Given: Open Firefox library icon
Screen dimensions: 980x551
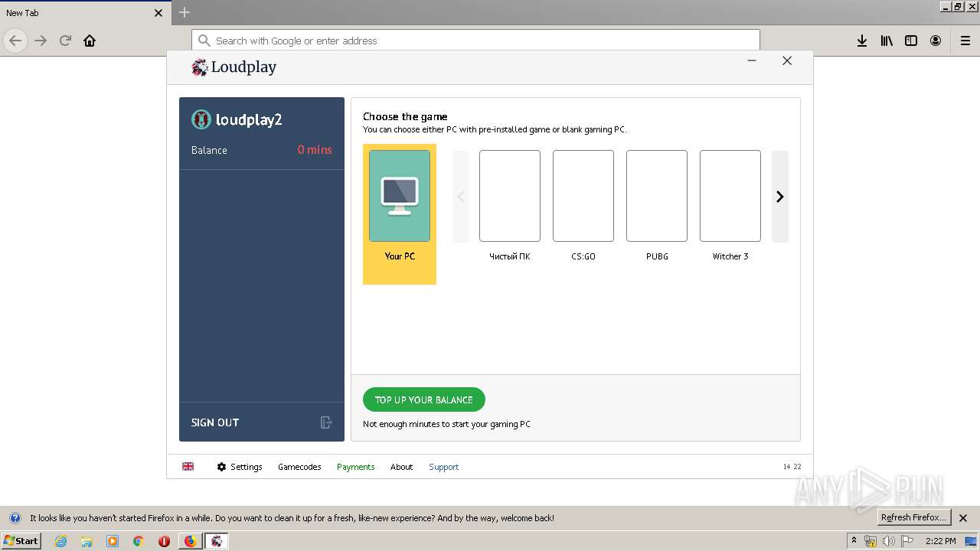Looking at the screenshot, I should (x=887, y=41).
